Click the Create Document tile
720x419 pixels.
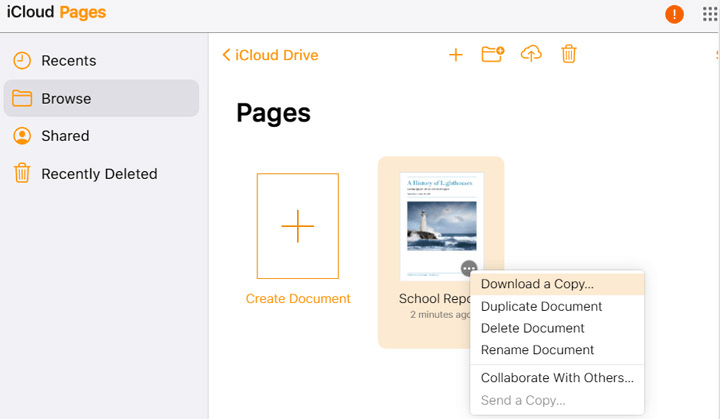pos(298,226)
